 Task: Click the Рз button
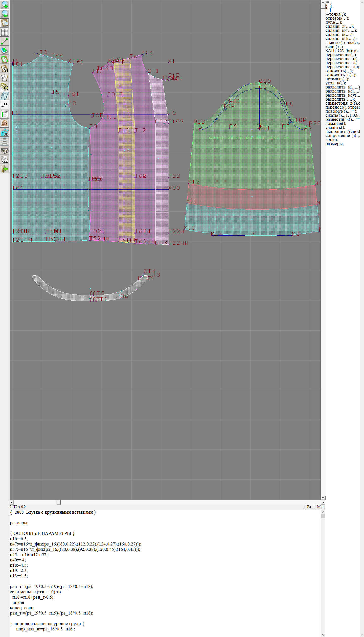pos(309,507)
